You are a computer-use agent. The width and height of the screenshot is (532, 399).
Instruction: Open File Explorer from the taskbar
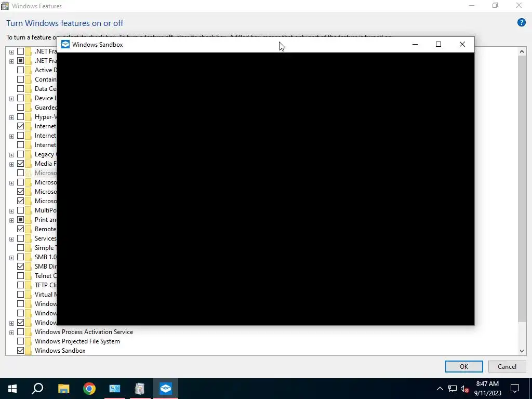[63, 389]
